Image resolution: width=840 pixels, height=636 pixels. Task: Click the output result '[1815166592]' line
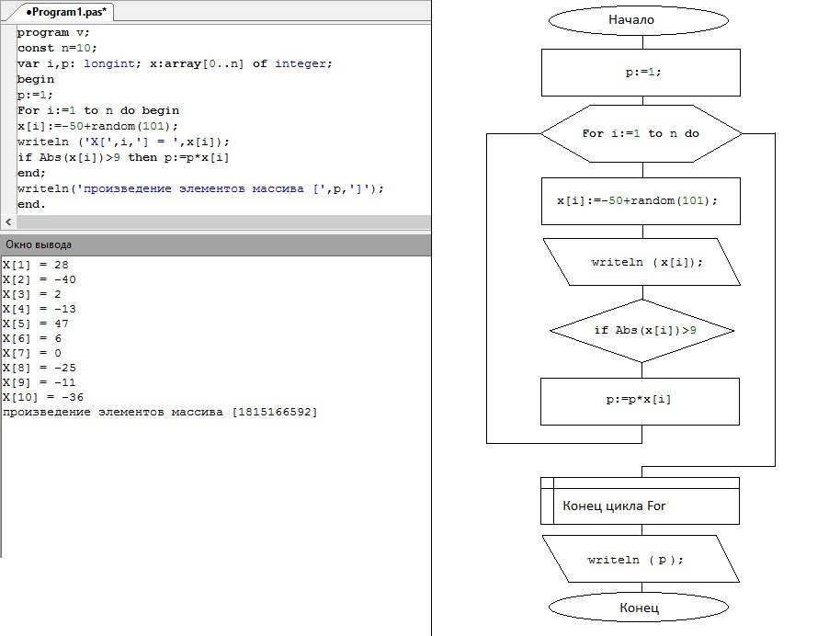click(x=160, y=412)
